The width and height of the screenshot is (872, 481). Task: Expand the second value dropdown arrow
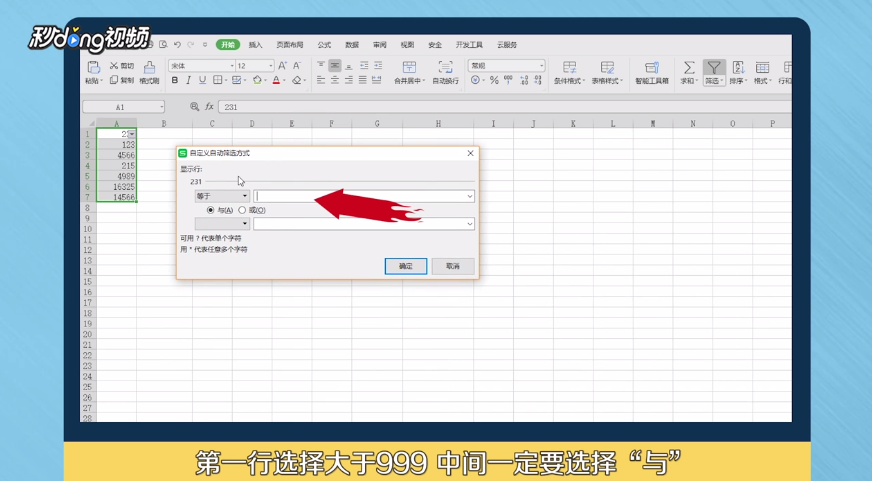coord(470,224)
